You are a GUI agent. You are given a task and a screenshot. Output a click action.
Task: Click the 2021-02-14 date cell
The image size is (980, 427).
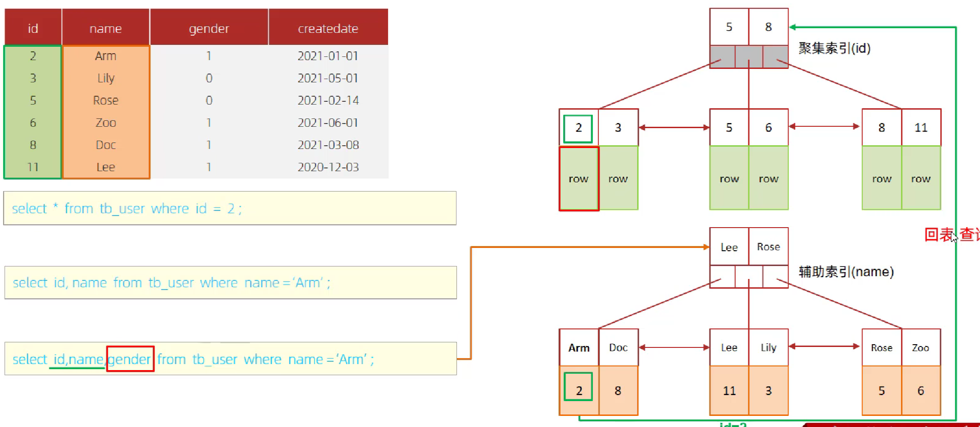tap(328, 100)
